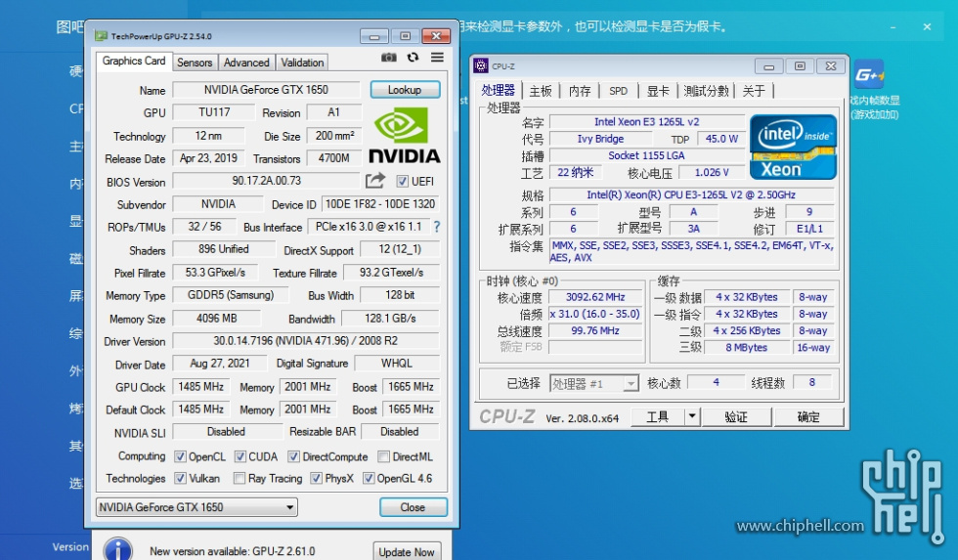Viewport: 958px width, 560px height.
Task: Share BIOS with the export arrow icon
Action: click(x=375, y=181)
